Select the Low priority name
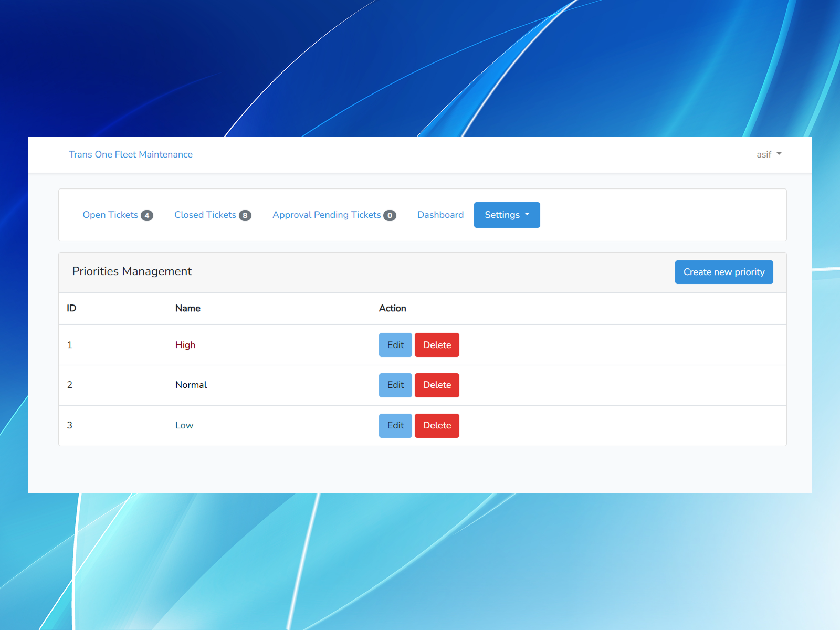This screenshot has width=840, height=630. (184, 425)
